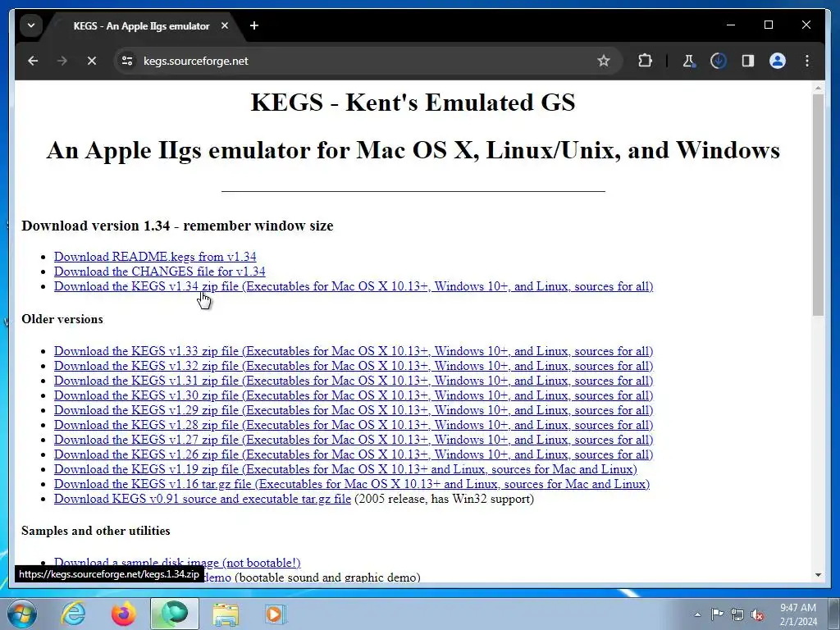
Task: Click the page's vertical scrollbar thumb
Action: (x=818, y=204)
